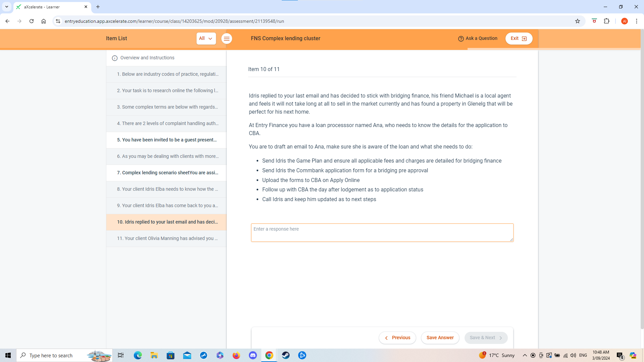This screenshot has height=362, width=644.
Task: Open Chrome three-dot menu
Action: (636, 21)
